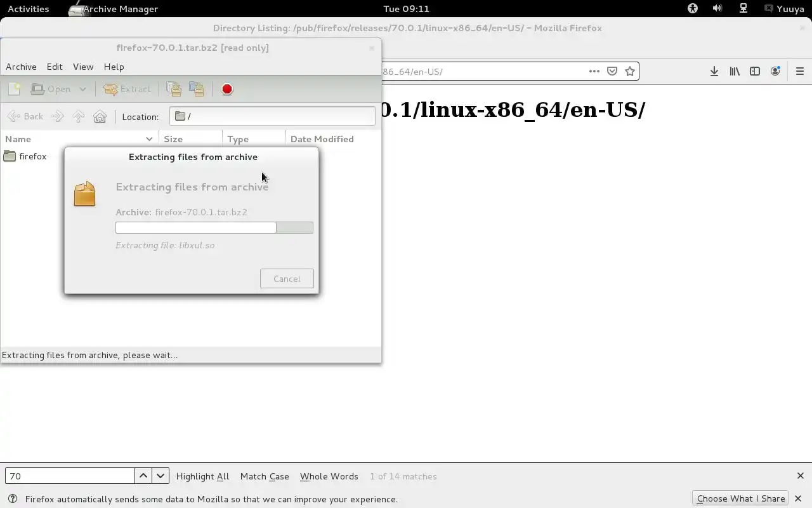
Task: Toggle Whole Words in find bar
Action: 329,476
